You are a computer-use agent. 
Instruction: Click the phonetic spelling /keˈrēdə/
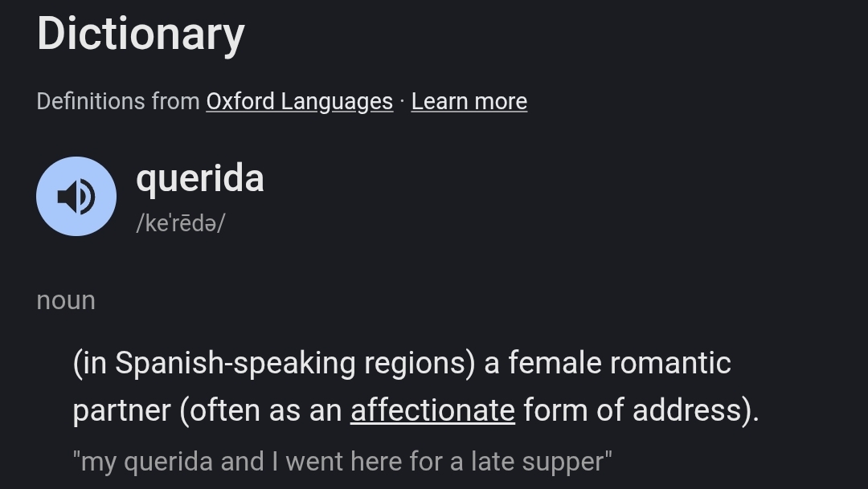tap(180, 223)
